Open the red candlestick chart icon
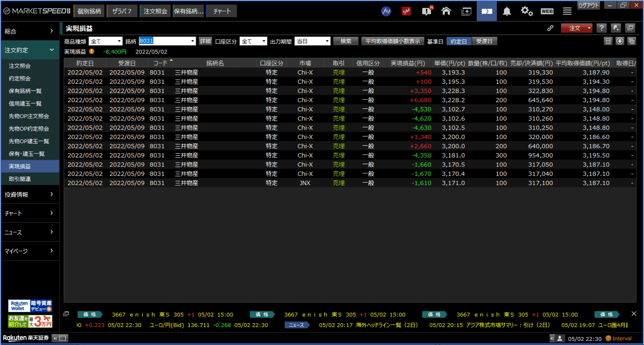This screenshot has height=345, width=644. pyautogui.click(x=406, y=11)
